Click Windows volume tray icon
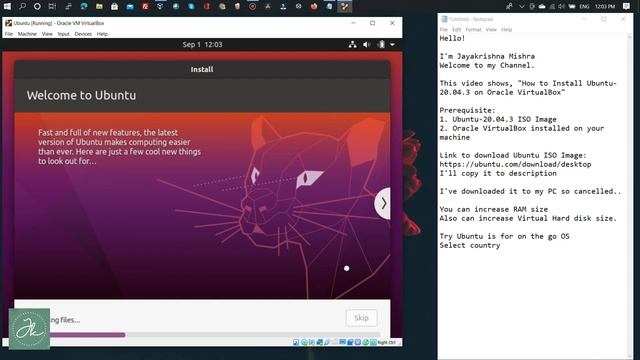The height and width of the screenshot is (360, 640). coord(562,6)
